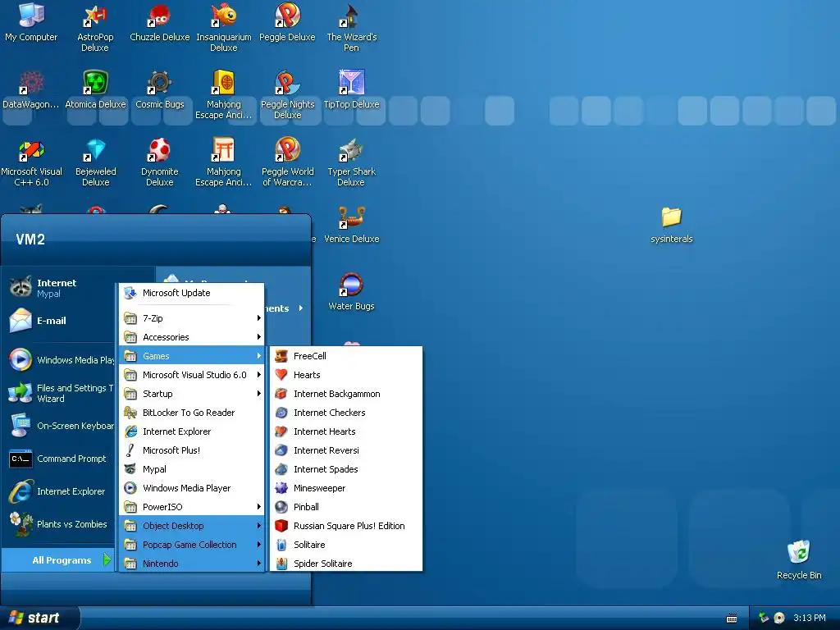Open Internet Reversi game

tap(346, 450)
